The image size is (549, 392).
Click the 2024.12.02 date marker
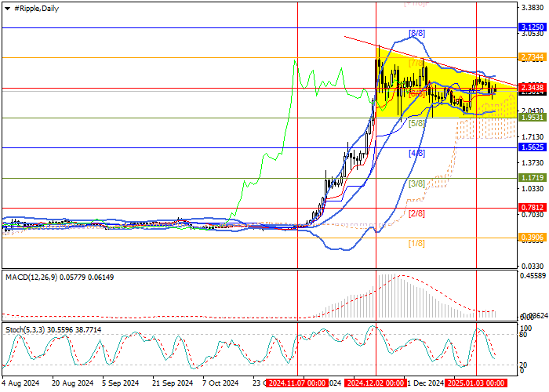[x=375, y=383]
